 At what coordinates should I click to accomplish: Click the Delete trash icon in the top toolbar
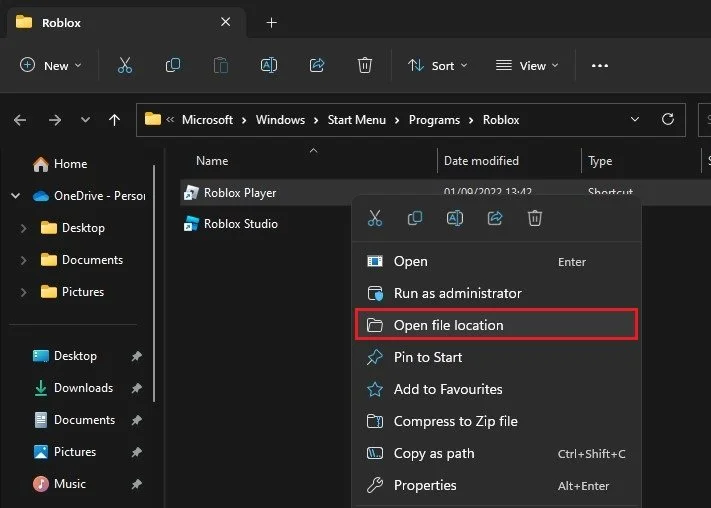point(365,65)
